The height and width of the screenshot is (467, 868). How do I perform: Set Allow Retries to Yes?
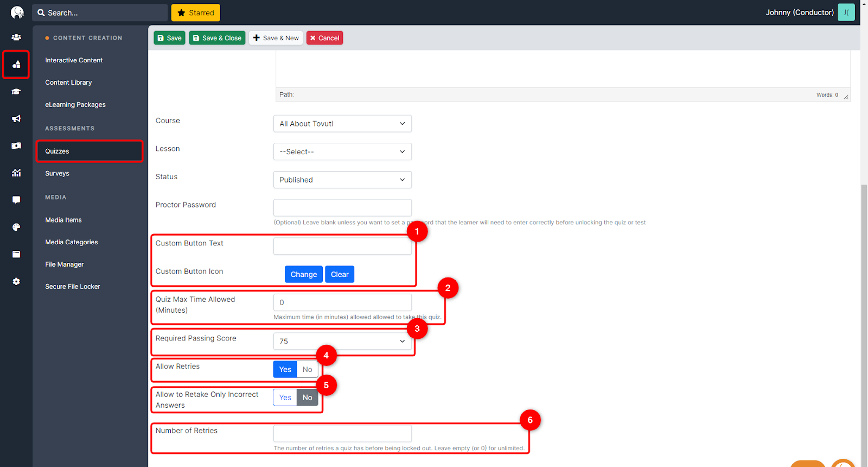click(x=285, y=369)
